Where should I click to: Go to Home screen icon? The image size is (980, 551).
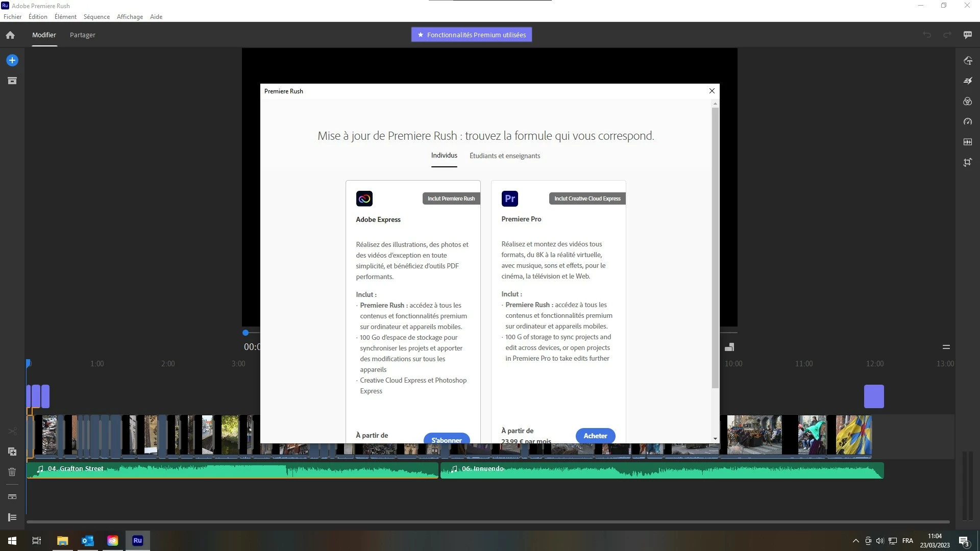(10, 35)
